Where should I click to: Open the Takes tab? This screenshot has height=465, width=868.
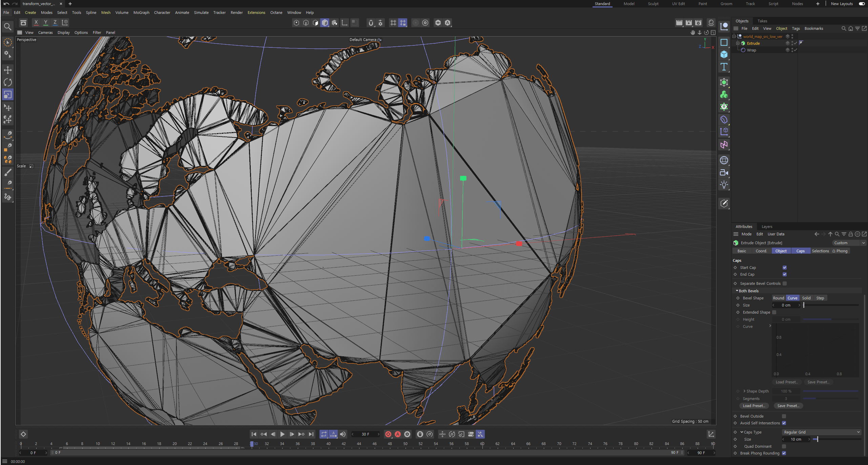click(762, 21)
